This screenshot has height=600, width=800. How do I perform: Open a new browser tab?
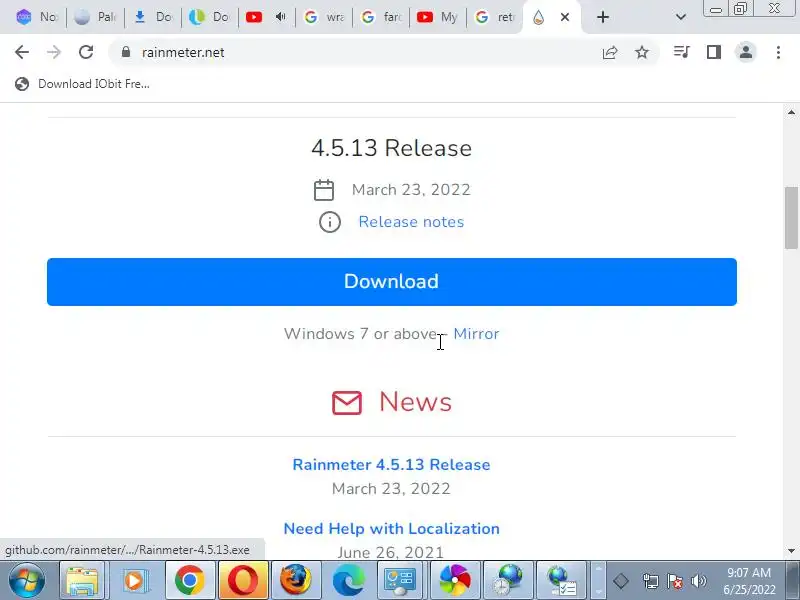603,17
